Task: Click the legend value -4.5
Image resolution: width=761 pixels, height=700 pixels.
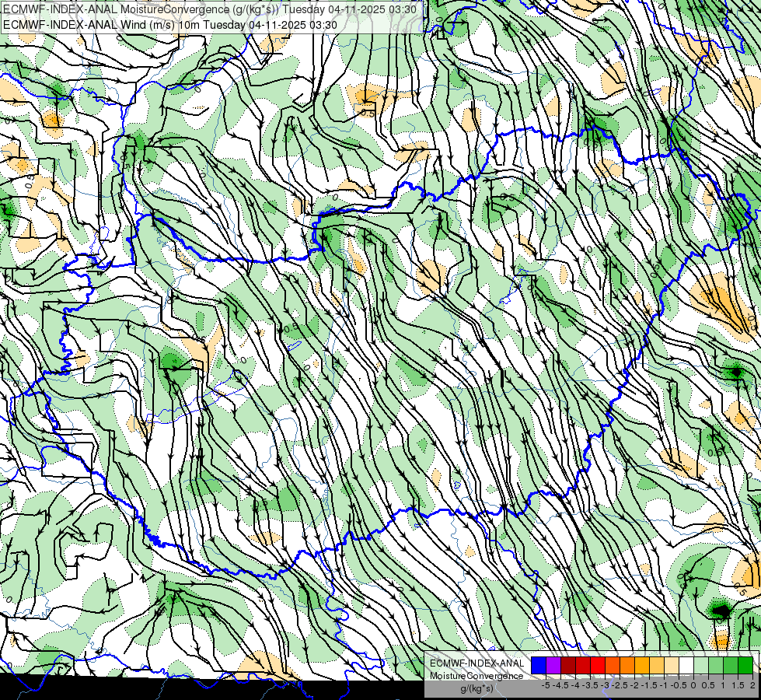Action: (x=560, y=685)
